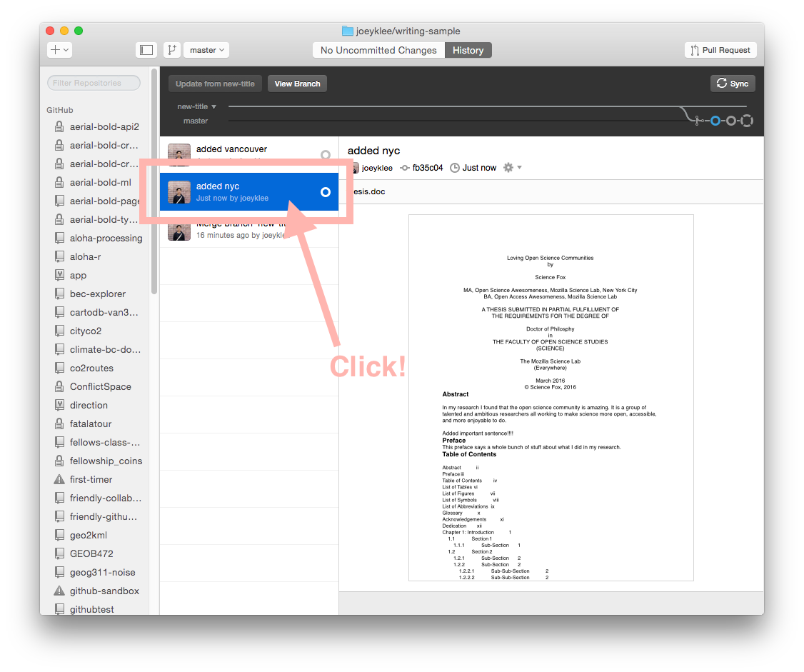Switch to No Uncommitted Changes tab

click(x=378, y=50)
